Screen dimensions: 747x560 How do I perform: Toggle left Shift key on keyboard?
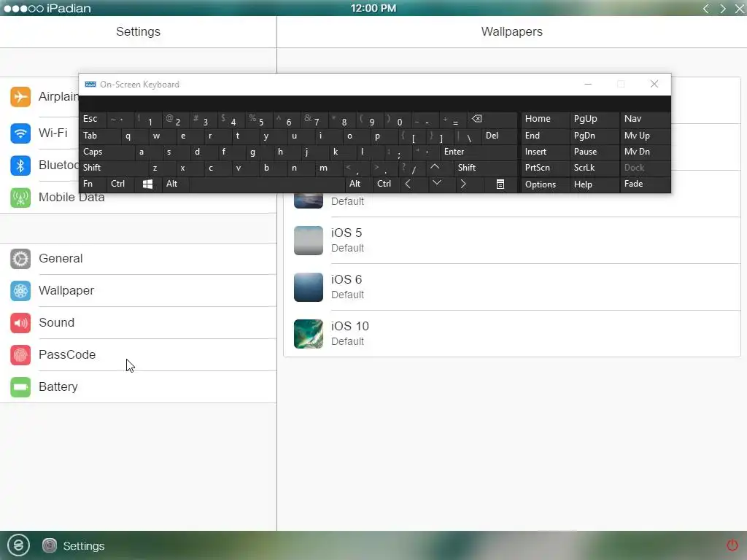[x=113, y=168]
